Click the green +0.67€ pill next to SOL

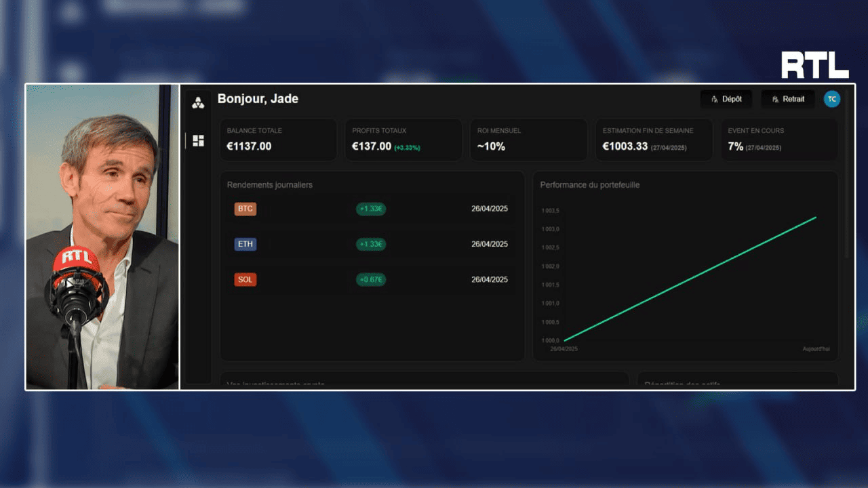370,279
